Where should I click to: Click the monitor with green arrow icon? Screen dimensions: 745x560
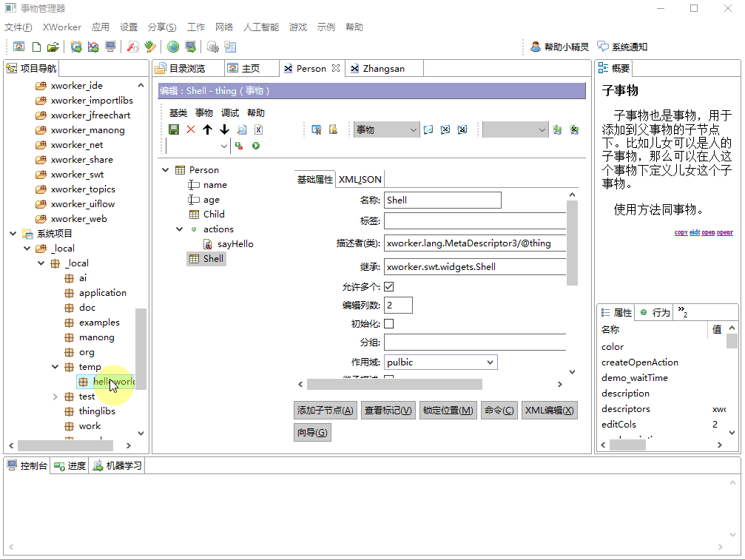pos(191,47)
